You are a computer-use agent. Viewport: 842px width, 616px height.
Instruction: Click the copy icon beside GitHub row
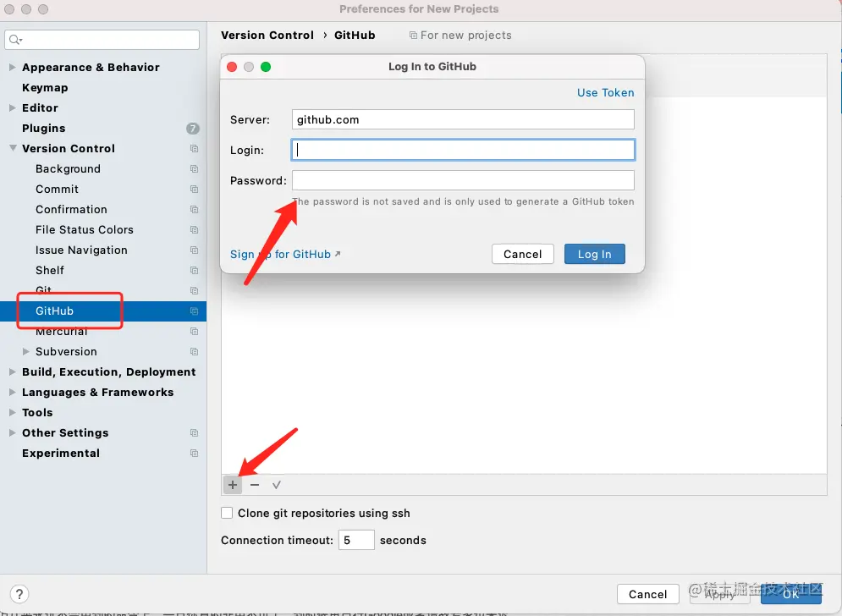coord(195,311)
